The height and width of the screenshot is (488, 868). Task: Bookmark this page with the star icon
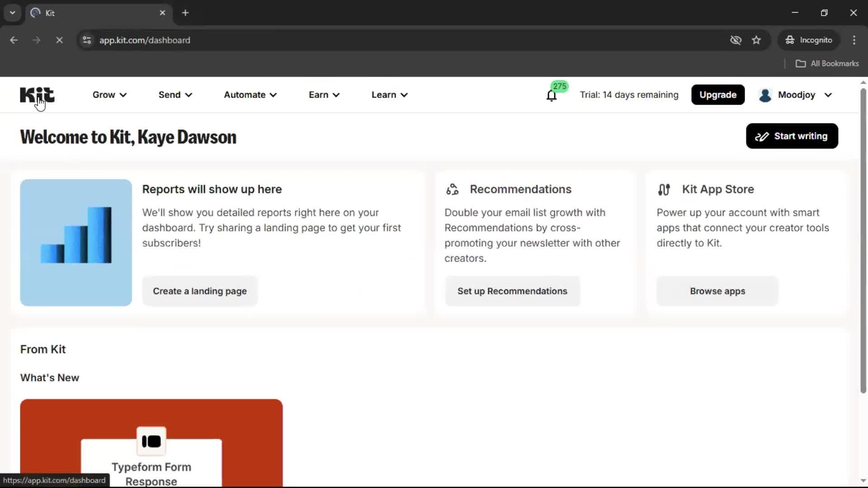[x=756, y=40]
